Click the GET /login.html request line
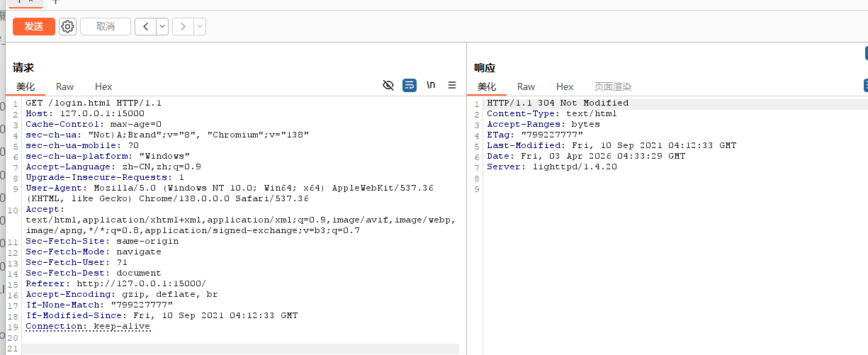 [x=94, y=103]
